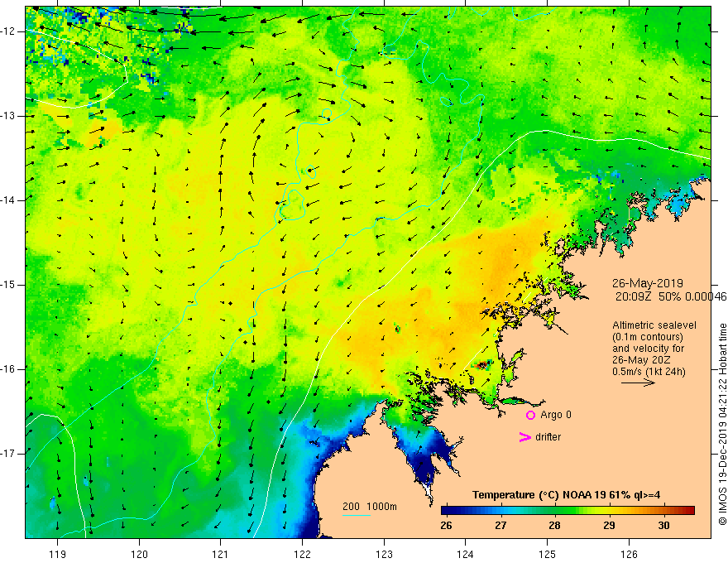Click the colorbar tick label '28'
Viewport: 728px width, 563px height.
click(554, 526)
